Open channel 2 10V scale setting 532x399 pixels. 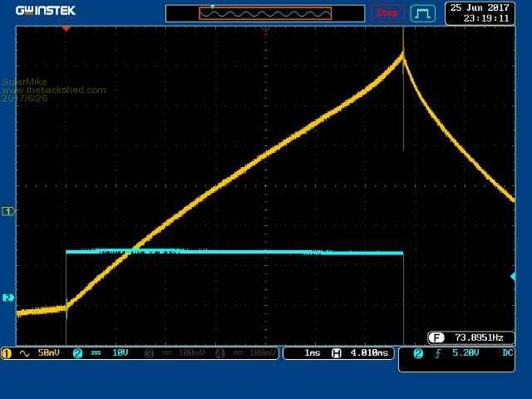point(120,353)
